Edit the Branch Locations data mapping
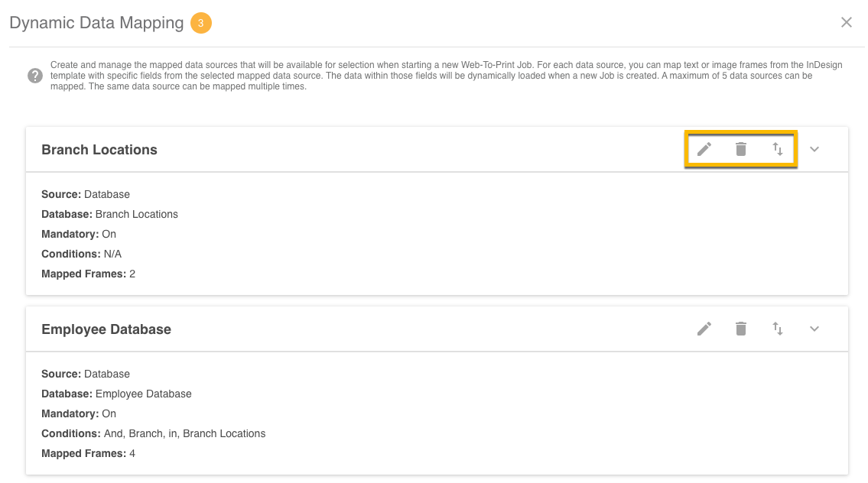 (x=704, y=149)
